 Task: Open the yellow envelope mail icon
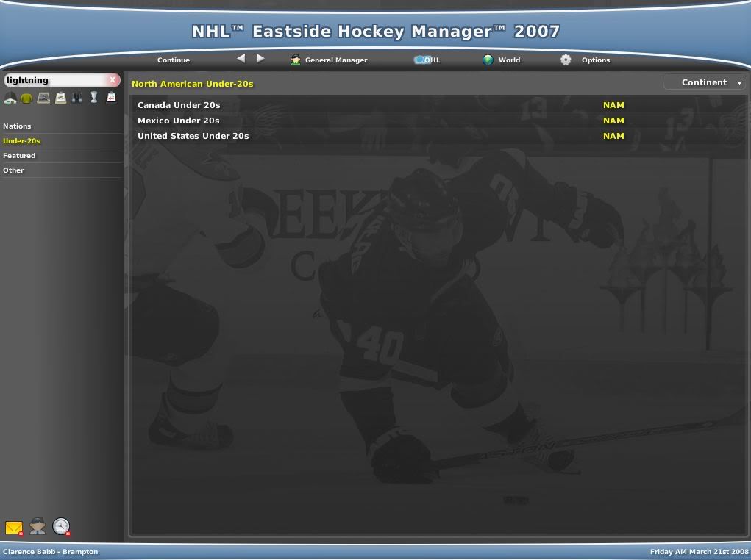coord(14,528)
